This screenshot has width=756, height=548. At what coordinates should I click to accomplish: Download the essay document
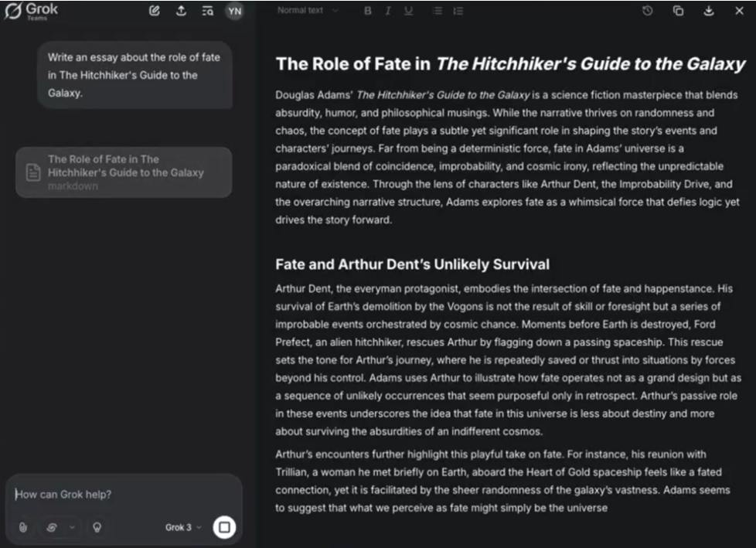[x=709, y=12]
